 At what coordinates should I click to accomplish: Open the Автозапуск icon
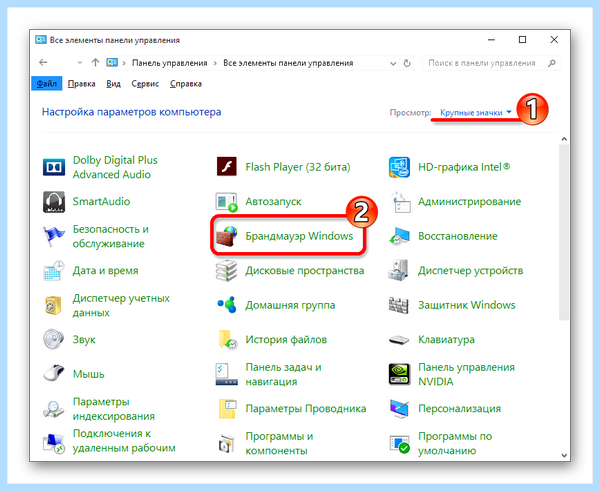[227, 202]
